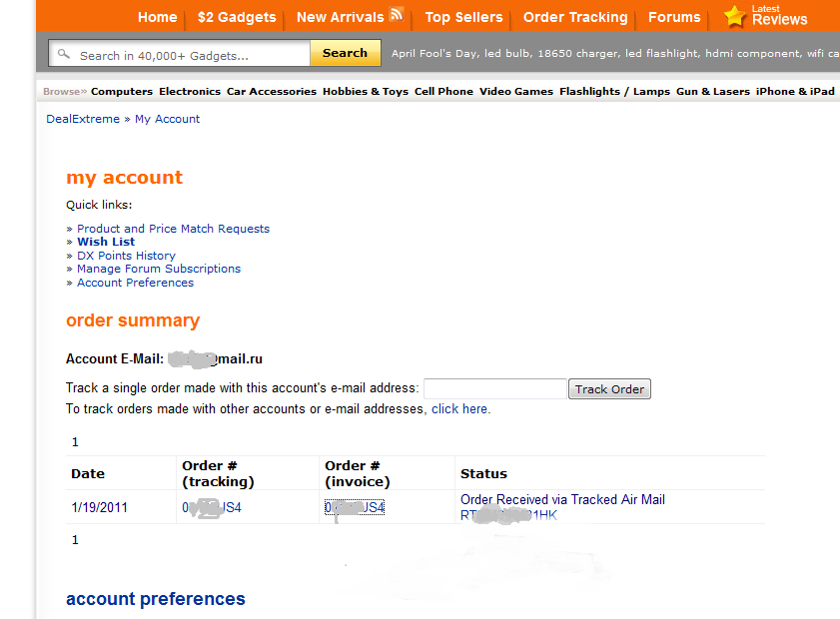Browse the Computers category
The height and width of the screenshot is (619, 840).
pos(122,92)
